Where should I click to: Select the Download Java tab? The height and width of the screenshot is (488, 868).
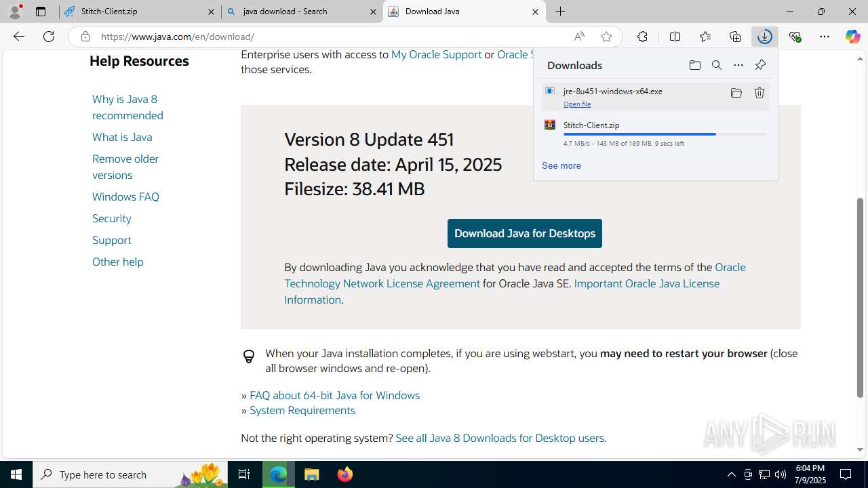[464, 12]
